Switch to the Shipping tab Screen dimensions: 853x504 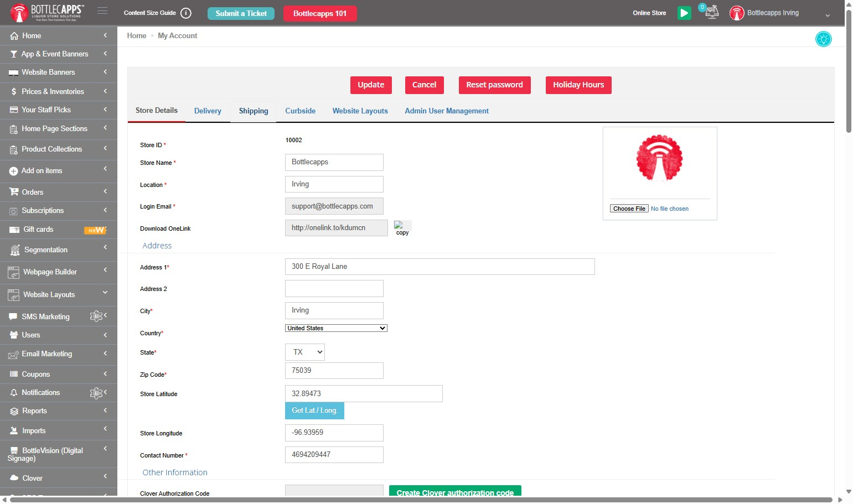(x=254, y=111)
